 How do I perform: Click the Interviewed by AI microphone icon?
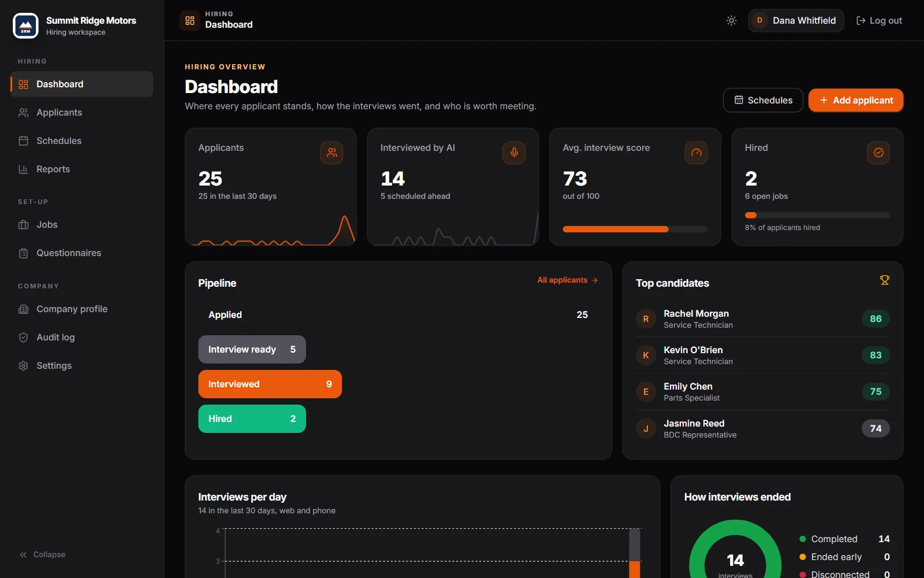514,153
